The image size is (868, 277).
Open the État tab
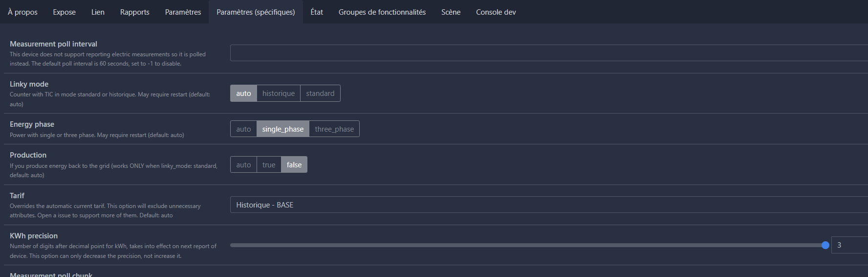point(317,12)
